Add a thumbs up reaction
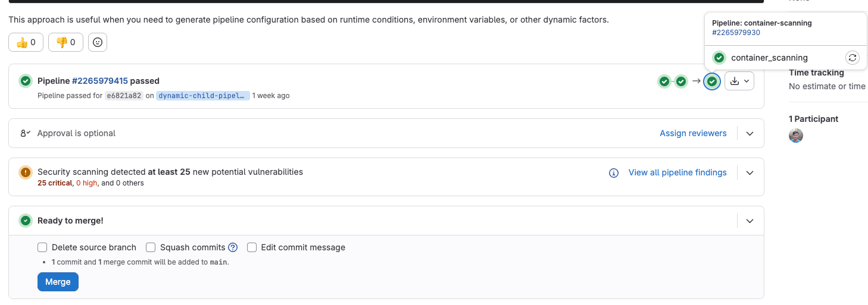The height and width of the screenshot is (305, 868). (26, 42)
